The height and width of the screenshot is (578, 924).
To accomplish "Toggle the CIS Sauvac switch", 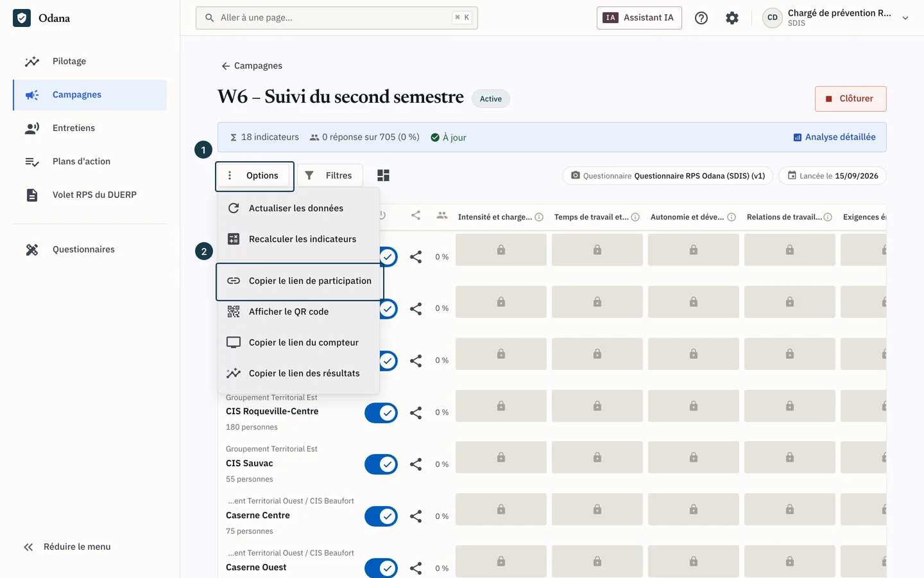I will [381, 464].
